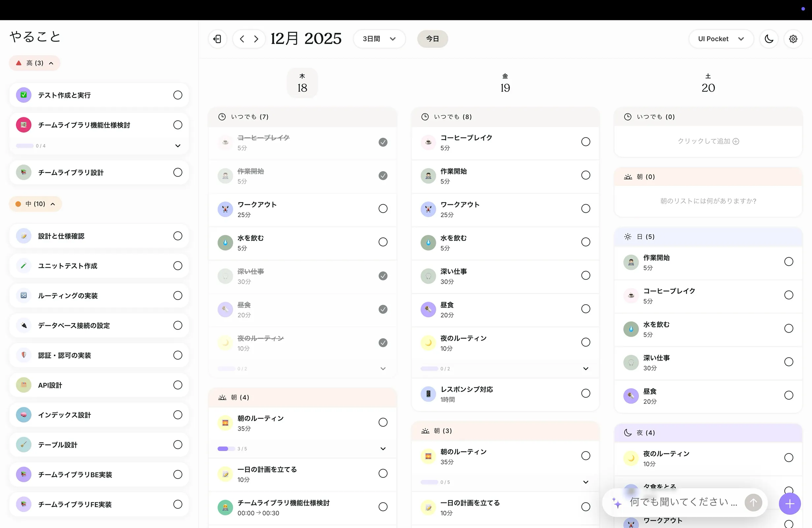Click the next-day arrow beside the date
This screenshot has width=812, height=528.
click(256, 39)
